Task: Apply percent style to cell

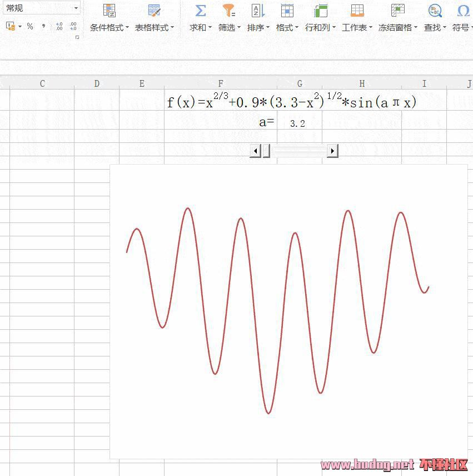Action: [x=30, y=26]
